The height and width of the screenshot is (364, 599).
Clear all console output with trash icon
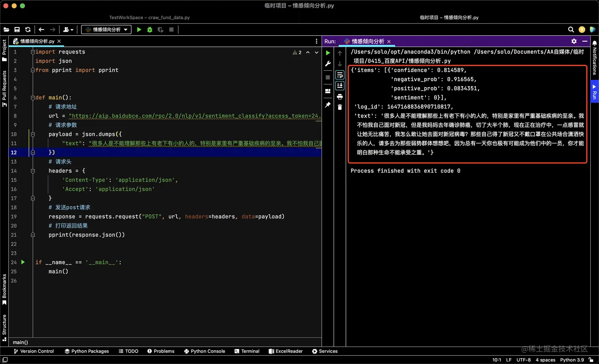coord(340,107)
